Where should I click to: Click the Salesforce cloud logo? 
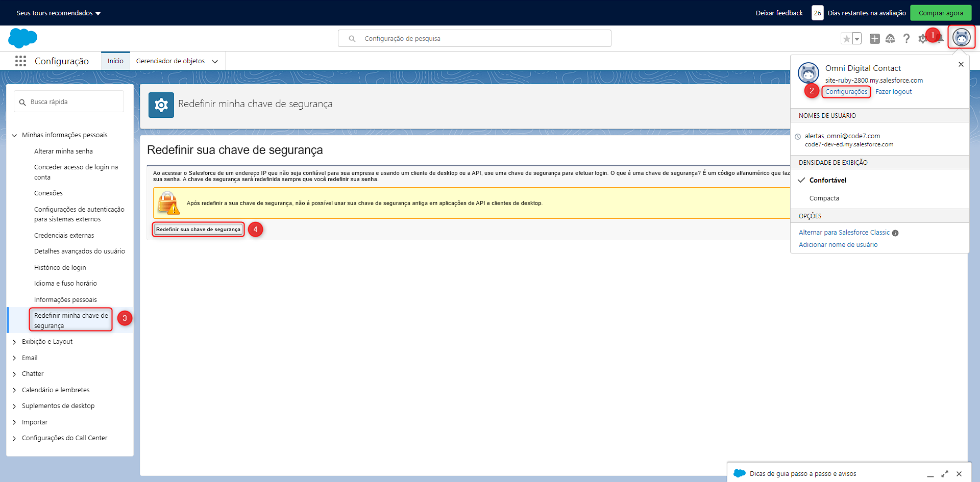click(23, 38)
